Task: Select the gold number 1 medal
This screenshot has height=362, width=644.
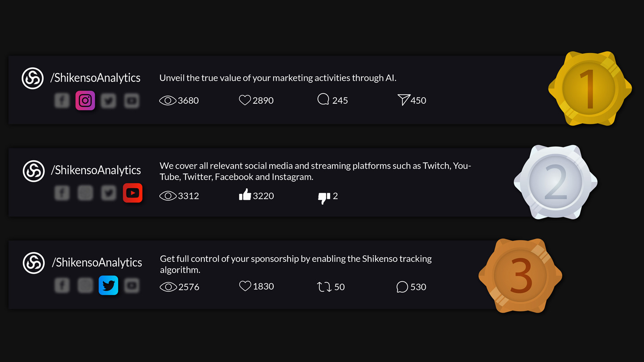Action: point(589,88)
